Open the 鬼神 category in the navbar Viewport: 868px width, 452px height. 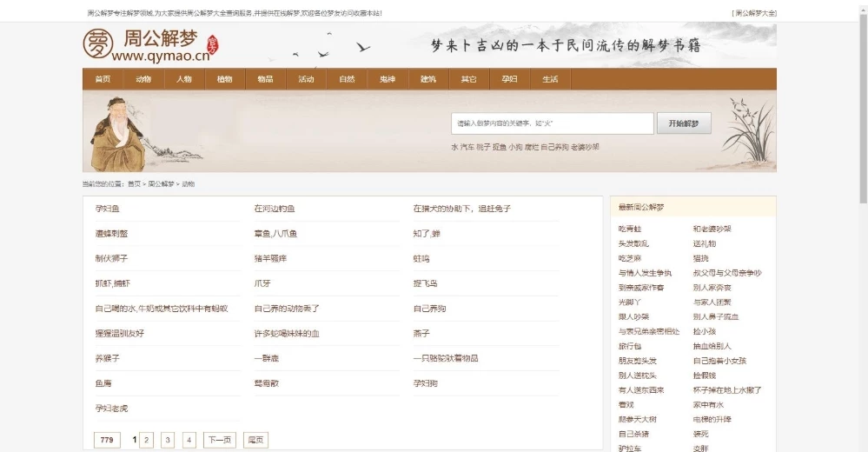pos(388,79)
